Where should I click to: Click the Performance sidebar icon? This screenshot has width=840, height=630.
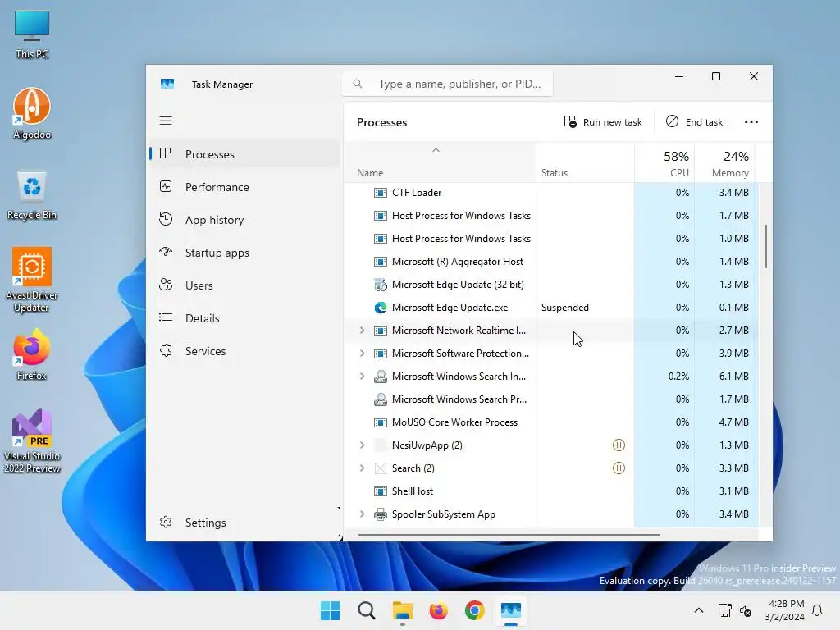(166, 186)
